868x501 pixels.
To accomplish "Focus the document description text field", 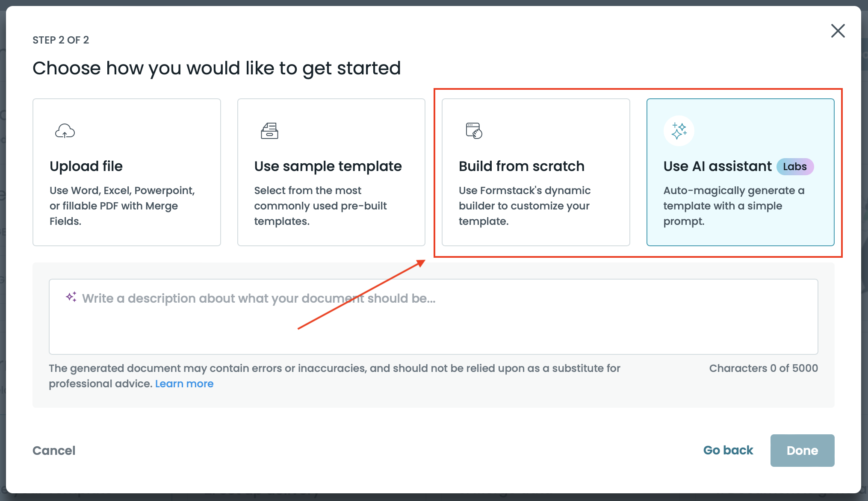I will [433, 317].
